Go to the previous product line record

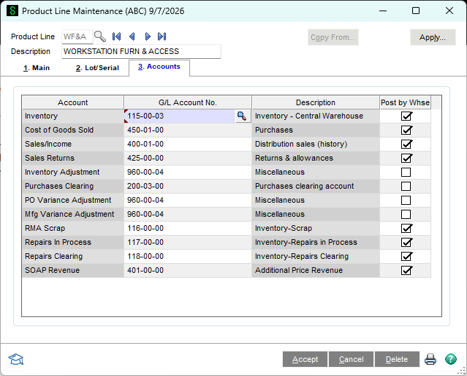click(x=132, y=36)
